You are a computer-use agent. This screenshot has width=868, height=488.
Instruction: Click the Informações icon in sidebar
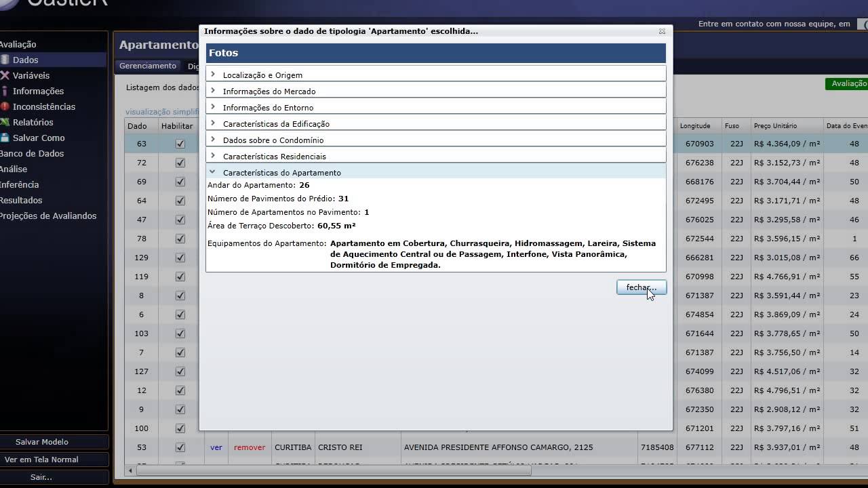point(5,91)
